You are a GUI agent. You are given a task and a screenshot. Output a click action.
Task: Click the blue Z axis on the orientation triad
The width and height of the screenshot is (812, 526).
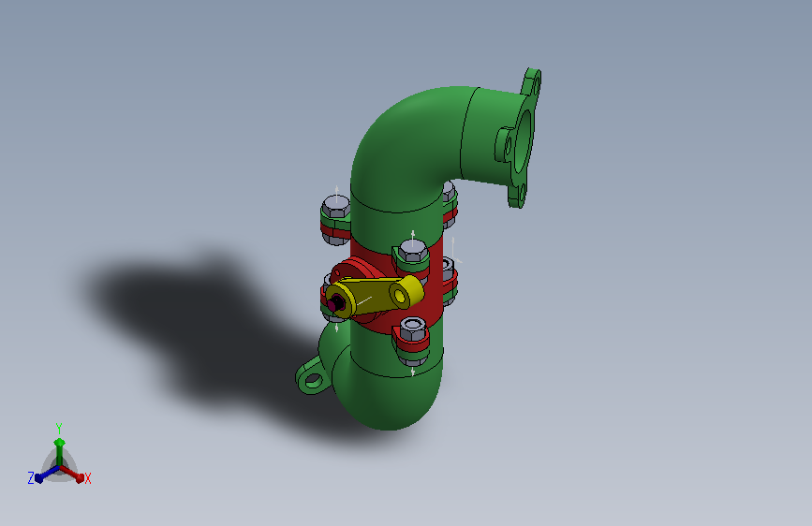(x=46, y=475)
